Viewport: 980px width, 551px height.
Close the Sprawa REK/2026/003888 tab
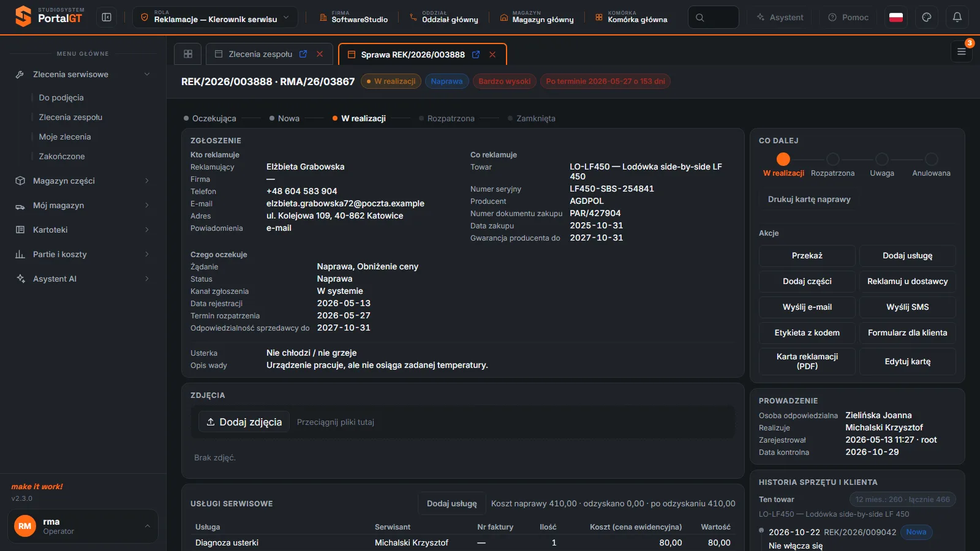click(x=492, y=54)
